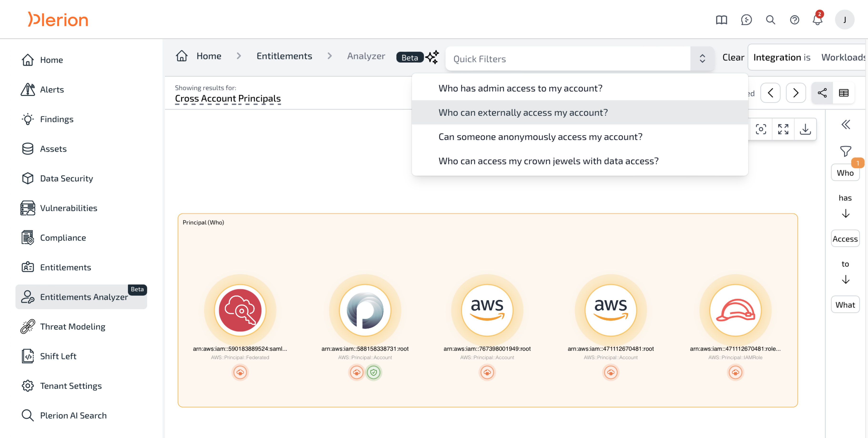Go to next results page arrow
This screenshot has height=438, width=868.
pyautogui.click(x=796, y=93)
